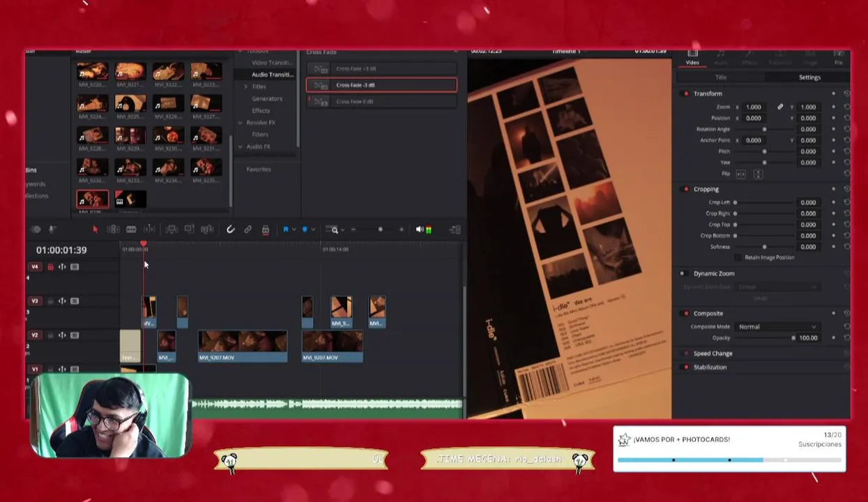The image size is (868, 502).
Task: Enable the Retain Image Position checkbox
Action: pos(738,257)
